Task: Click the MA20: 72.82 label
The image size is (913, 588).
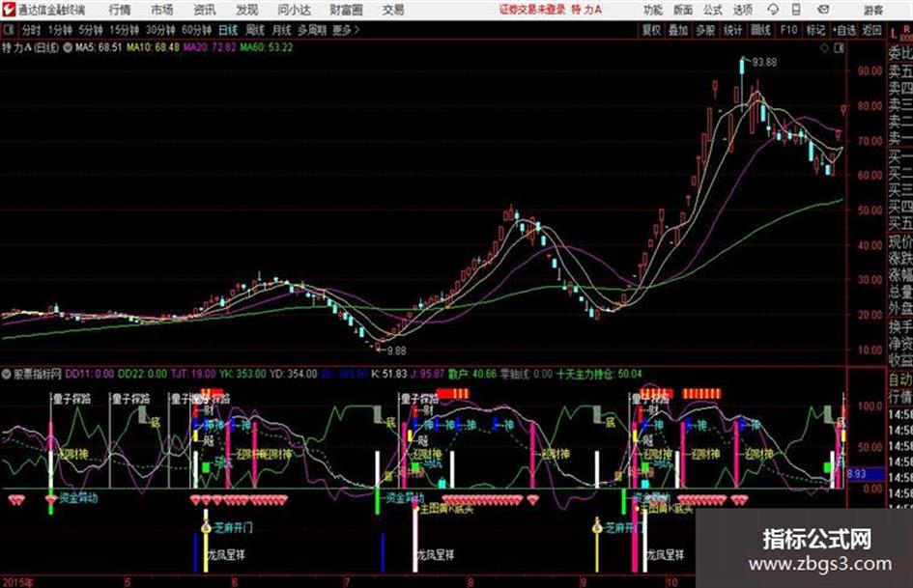Action: point(209,47)
